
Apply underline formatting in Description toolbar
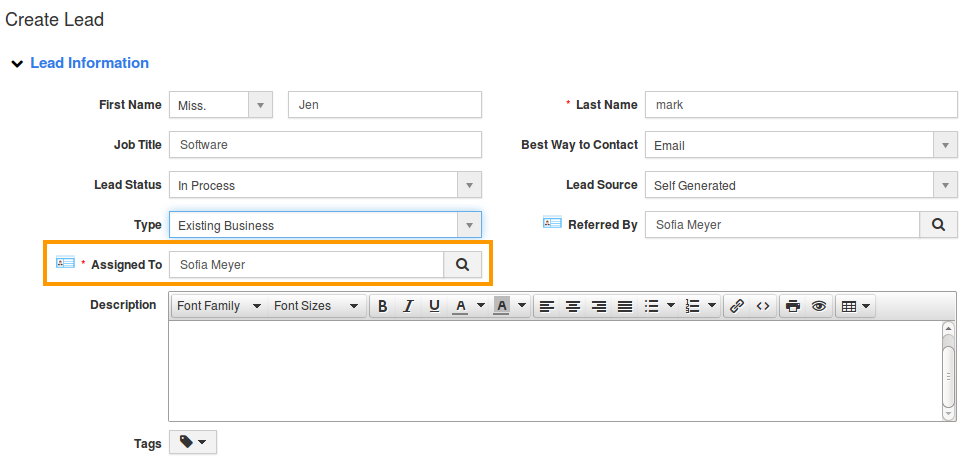434,306
